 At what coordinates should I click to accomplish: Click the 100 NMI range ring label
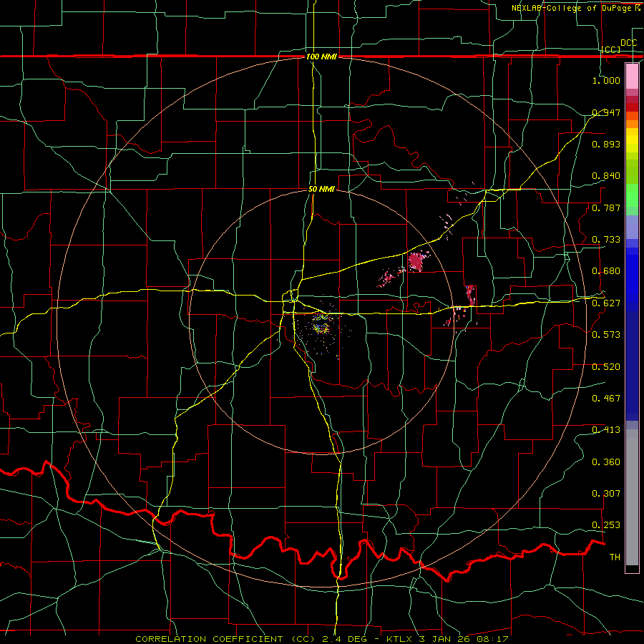321,57
